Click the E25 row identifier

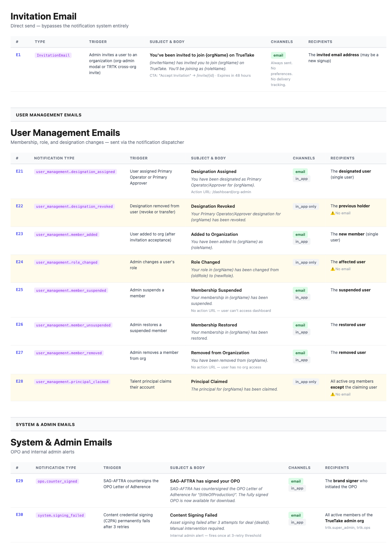(20, 290)
